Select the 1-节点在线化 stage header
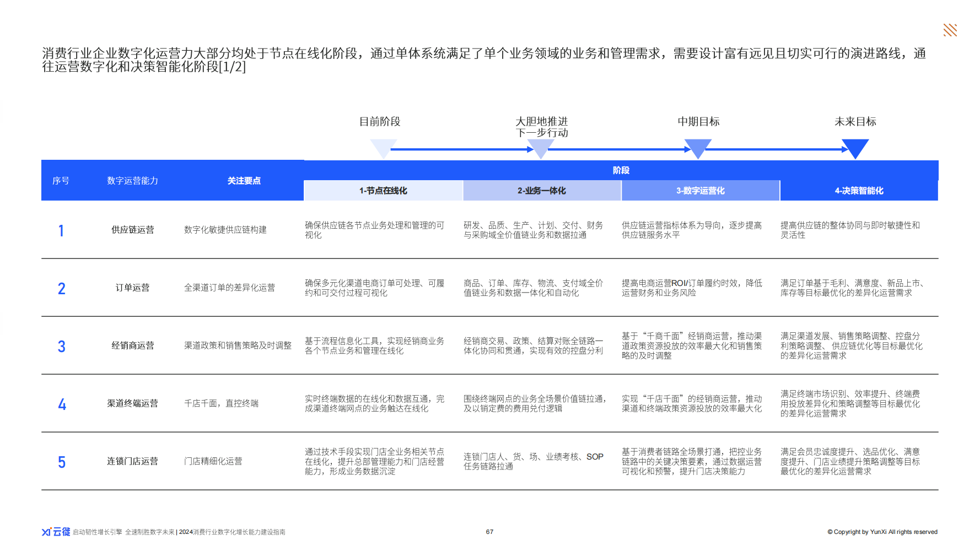This screenshot has width=980, height=551. [383, 191]
